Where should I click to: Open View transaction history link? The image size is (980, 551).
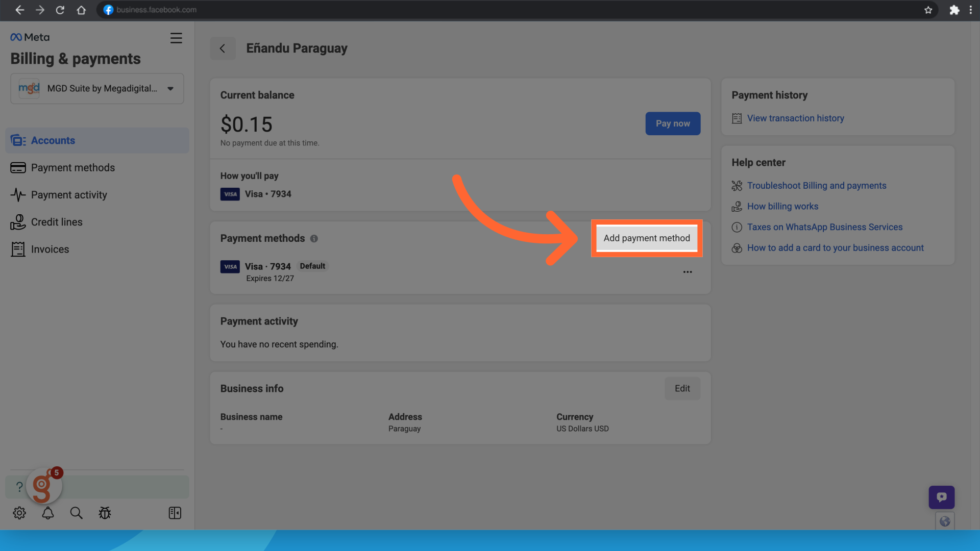[x=795, y=118]
